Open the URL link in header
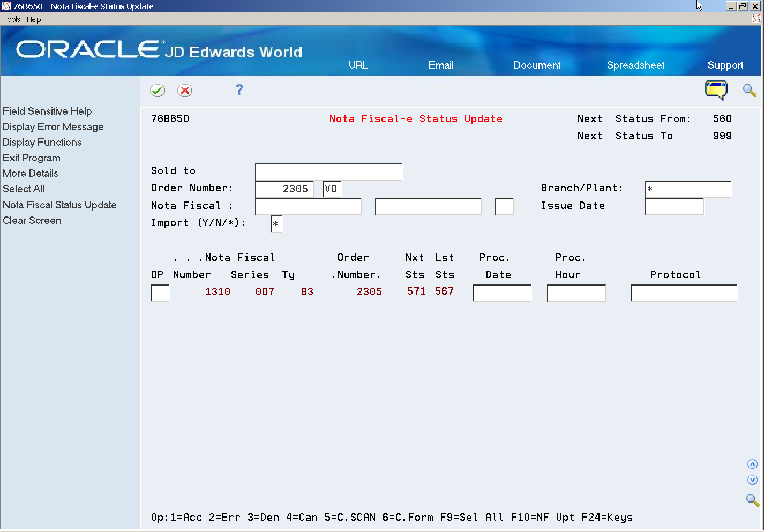The width and height of the screenshot is (764, 532). [x=358, y=65]
